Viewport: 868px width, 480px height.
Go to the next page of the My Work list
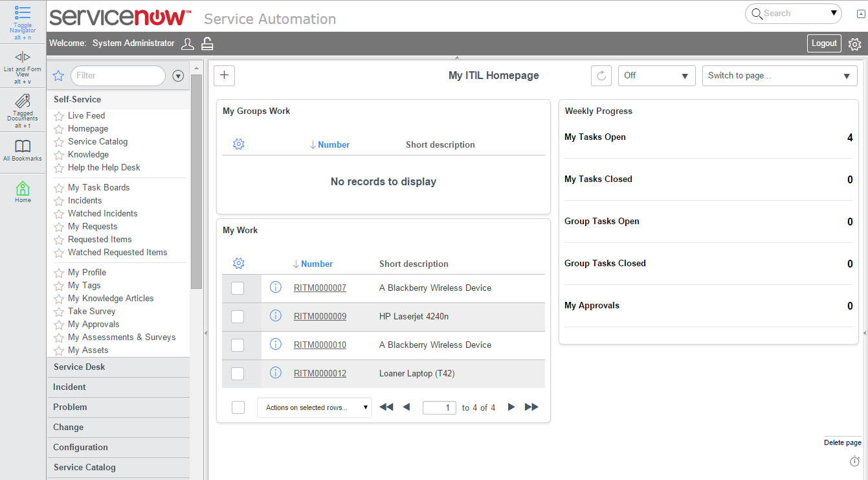(511, 407)
